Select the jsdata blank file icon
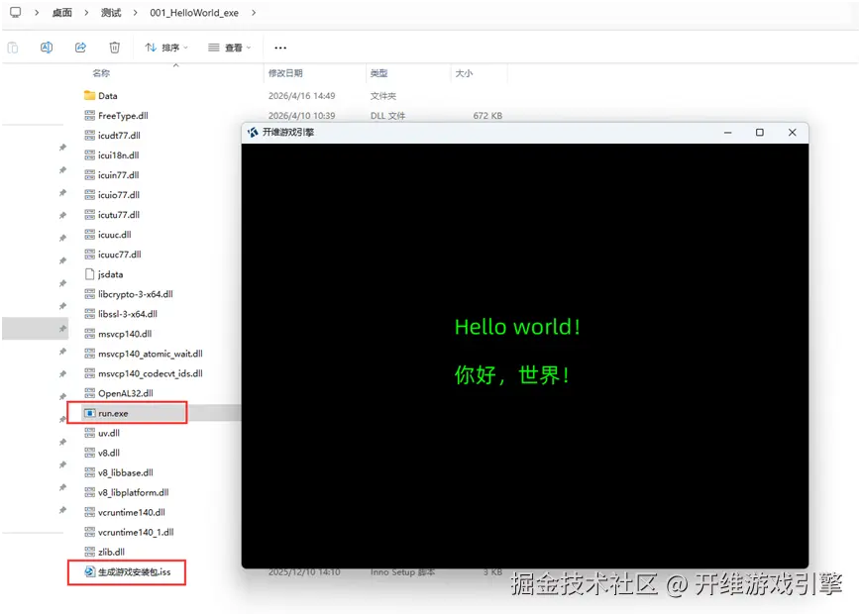Image resolution: width=861 pixels, height=616 pixels. pos(89,274)
